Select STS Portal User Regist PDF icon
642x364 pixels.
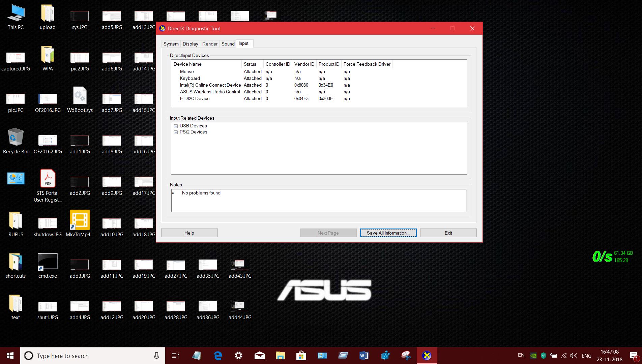click(48, 186)
